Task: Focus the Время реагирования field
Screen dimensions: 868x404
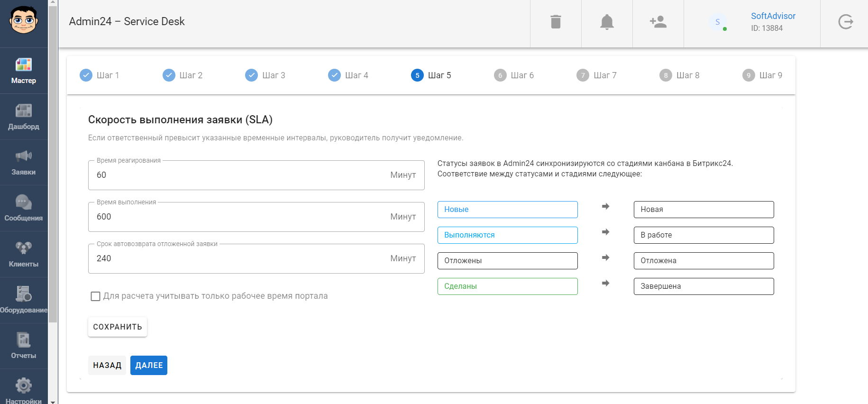Action: [256, 175]
